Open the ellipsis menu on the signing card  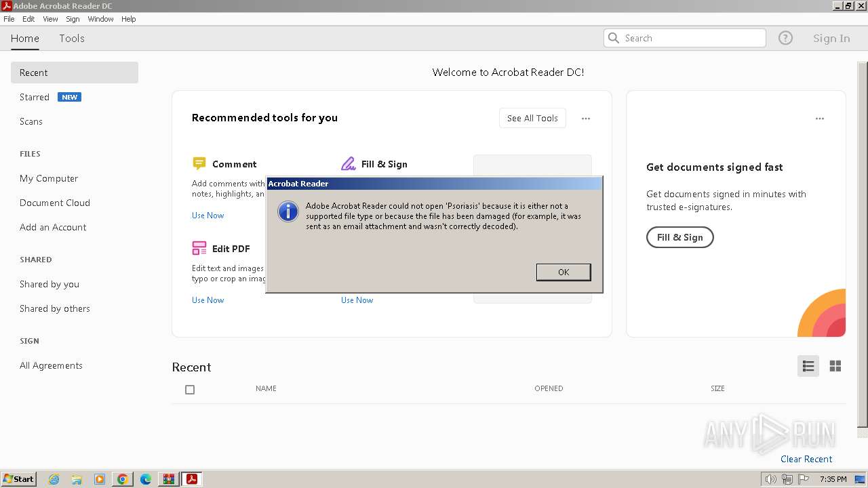coord(820,119)
